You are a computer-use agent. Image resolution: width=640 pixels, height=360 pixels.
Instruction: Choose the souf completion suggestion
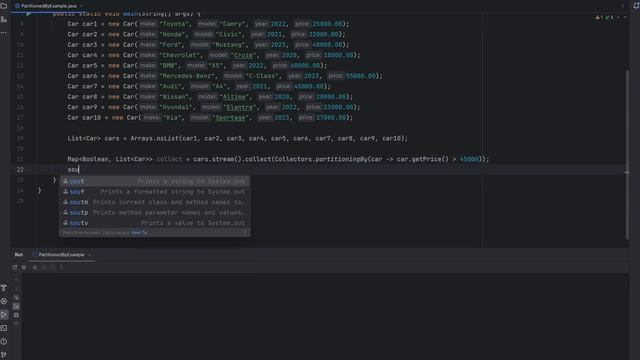click(155, 192)
